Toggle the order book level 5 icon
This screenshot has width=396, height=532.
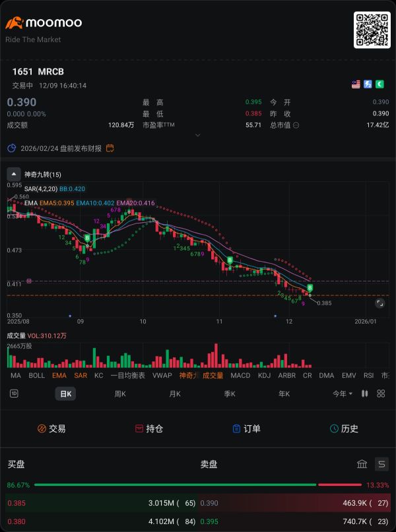(x=381, y=464)
